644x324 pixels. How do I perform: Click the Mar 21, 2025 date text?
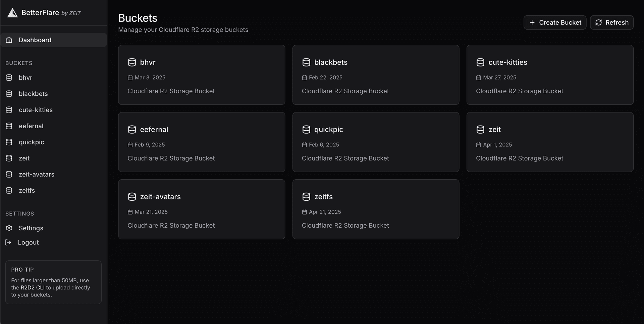(x=151, y=212)
